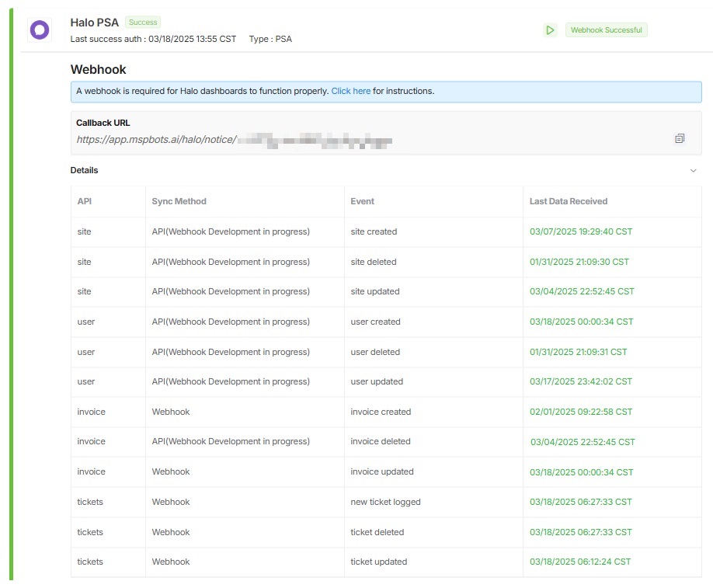Click the 'site deleted' timestamp 01/31/2025

[x=579, y=262]
